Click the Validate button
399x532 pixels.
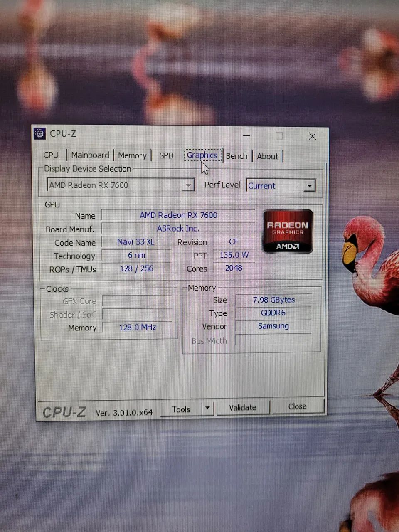click(x=243, y=408)
